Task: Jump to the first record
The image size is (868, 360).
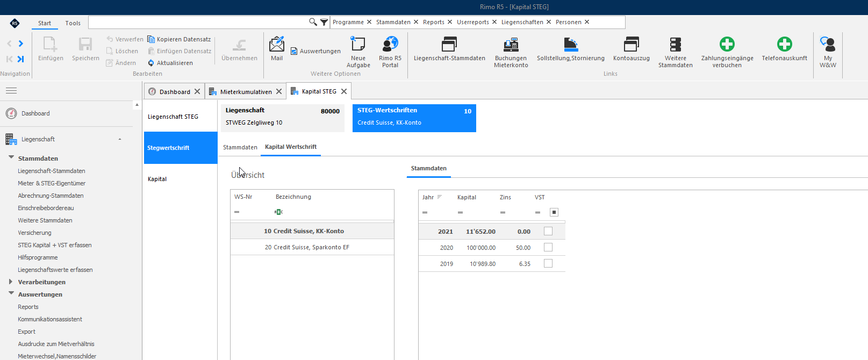Action: click(x=9, y=59)
